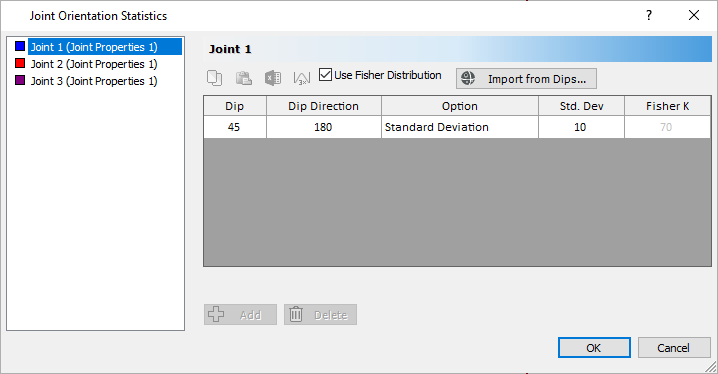Viewport: 718px width, 374px height.
Task: Click the Excel export icon
Action: [x=273, y=78]
